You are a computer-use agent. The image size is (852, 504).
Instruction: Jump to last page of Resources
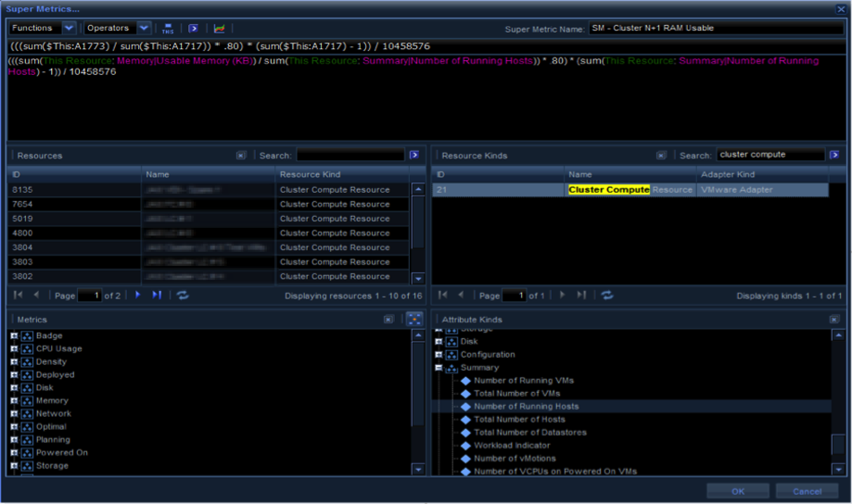pyautogui.click(x=157, y=296)
